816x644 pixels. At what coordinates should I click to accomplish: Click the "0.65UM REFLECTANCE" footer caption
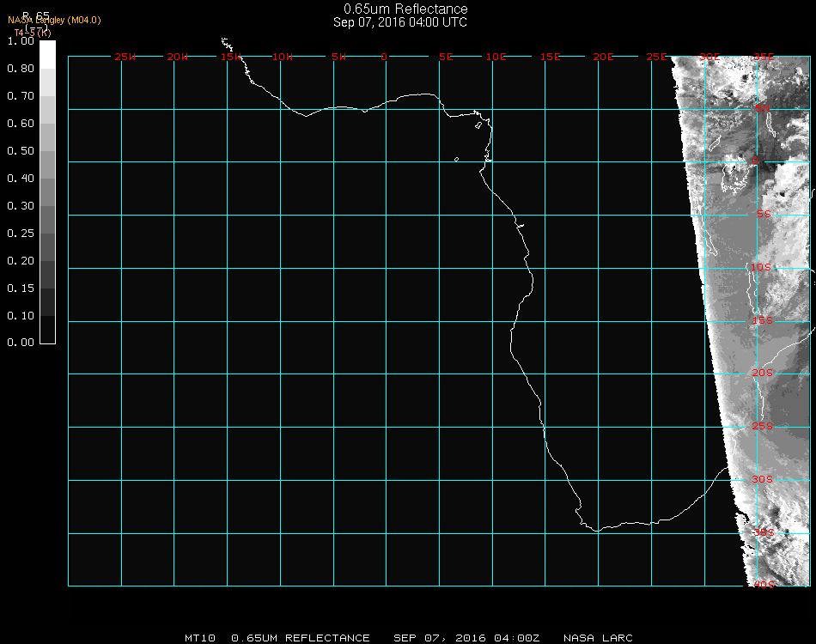pos(301,638)
